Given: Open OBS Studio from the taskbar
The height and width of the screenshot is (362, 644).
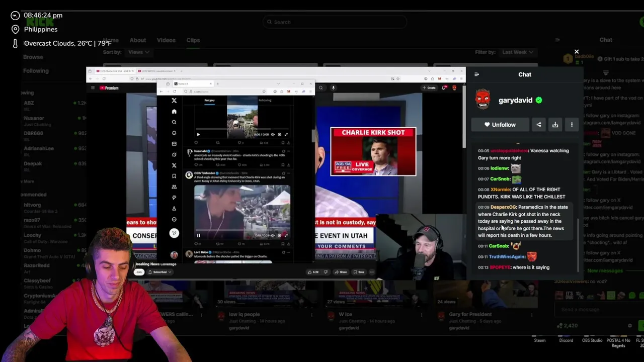Looking at the screenshot, I should (x=592, y=340).
